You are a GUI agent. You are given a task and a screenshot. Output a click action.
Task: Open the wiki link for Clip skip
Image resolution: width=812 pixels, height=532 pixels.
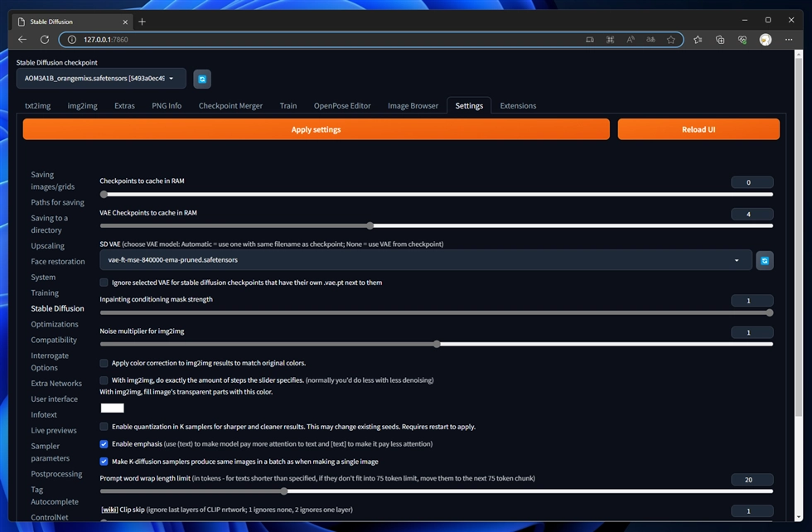click(109, 510)
